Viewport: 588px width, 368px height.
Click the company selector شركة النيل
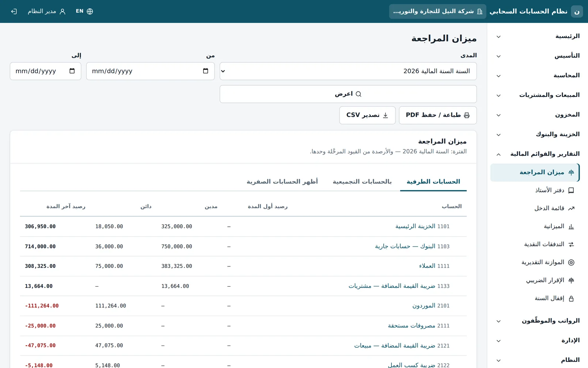[x=438, y=11]
